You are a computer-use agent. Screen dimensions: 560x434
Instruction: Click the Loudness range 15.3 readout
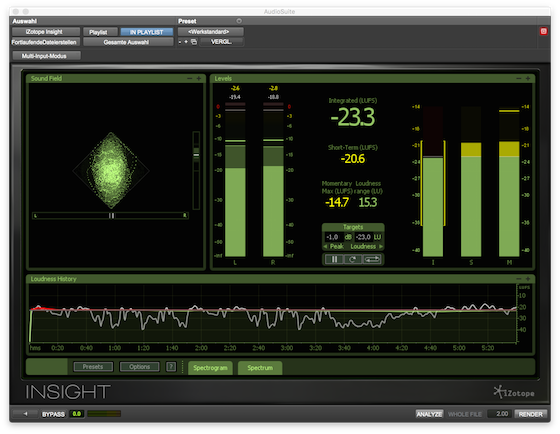pos(368,202)
